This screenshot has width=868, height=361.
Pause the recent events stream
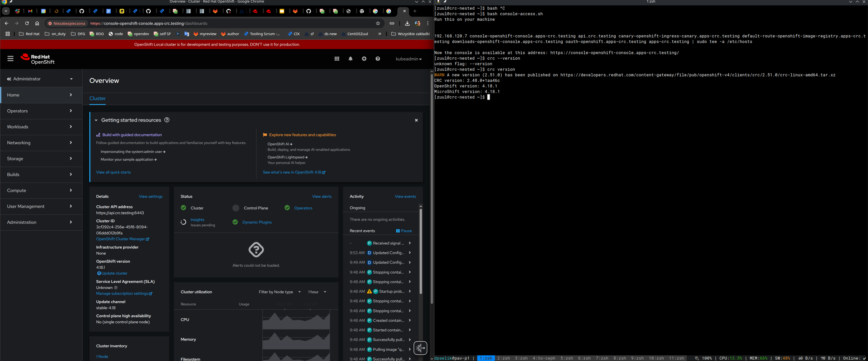click(404, 231)
